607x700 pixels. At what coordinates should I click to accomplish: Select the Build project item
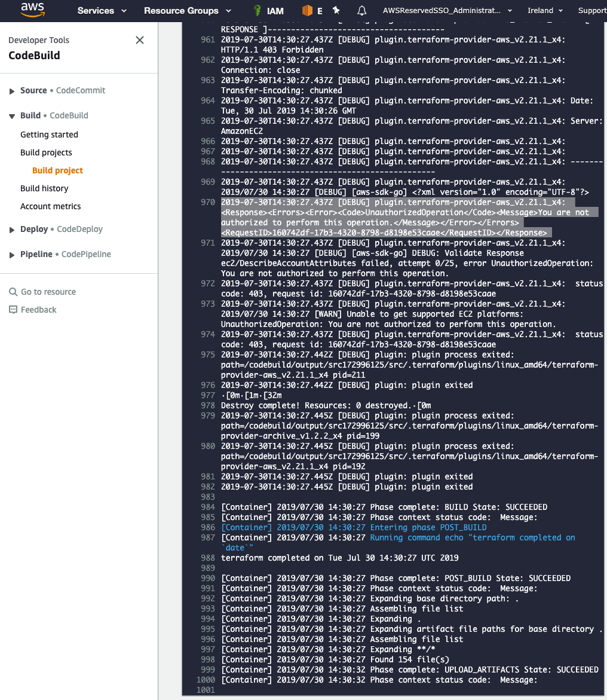click(x=57, y=170)
